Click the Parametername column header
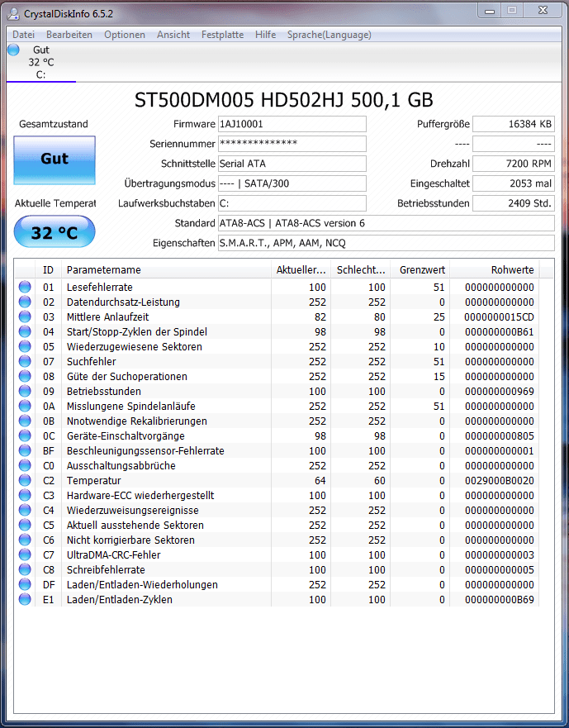The width and height of the screenshot is (569, 728). pos(166,269)
